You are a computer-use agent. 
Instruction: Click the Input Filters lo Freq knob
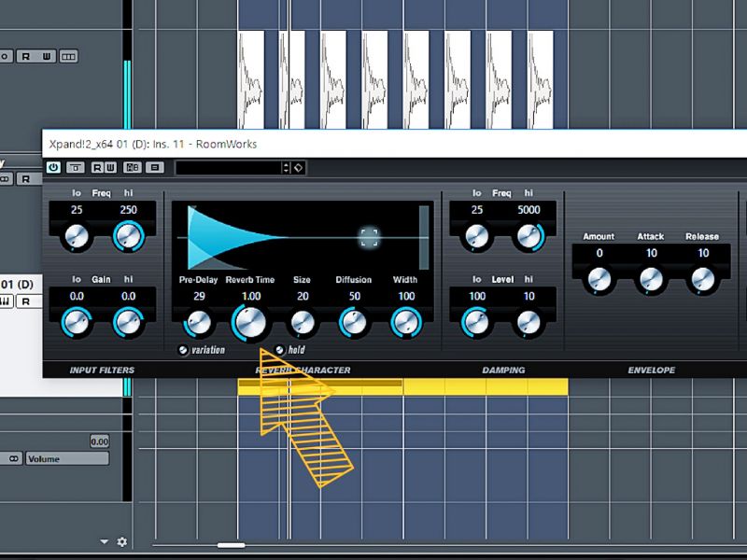pyautogui.click(x=77, y=236)
